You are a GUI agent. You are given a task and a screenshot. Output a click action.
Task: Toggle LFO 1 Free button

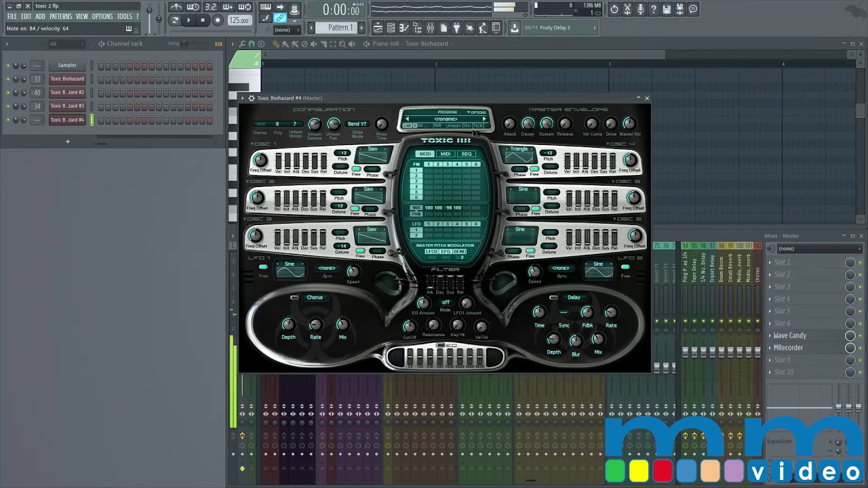point(263,268)
